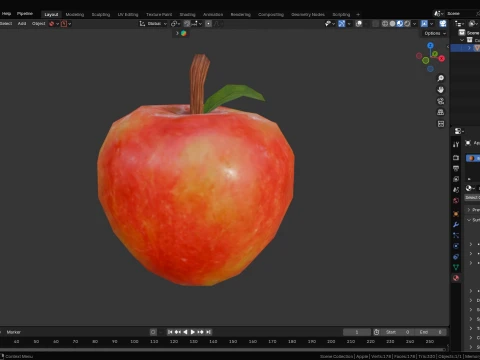
Task: Jump to the last frame
Action: click(x=208, y=332)
